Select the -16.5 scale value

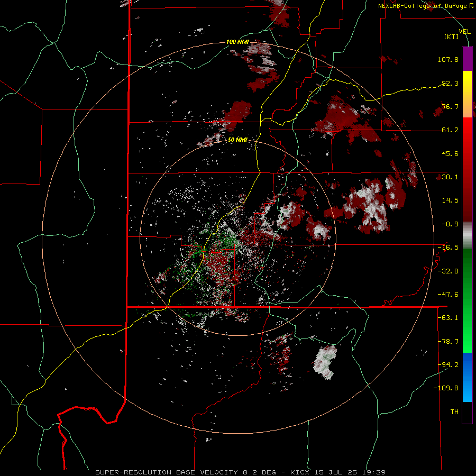[x=448, y=248]
